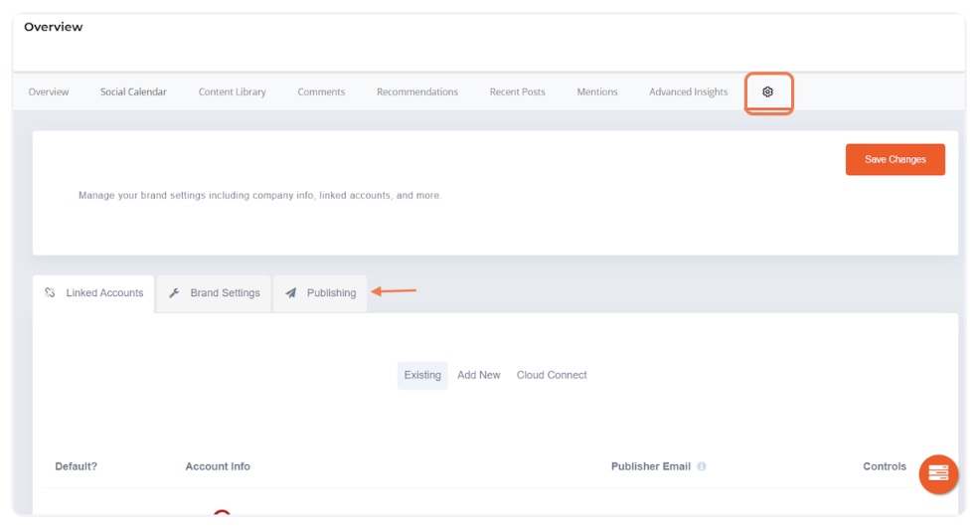Switch to the Publishing tab

coord(320,293)
